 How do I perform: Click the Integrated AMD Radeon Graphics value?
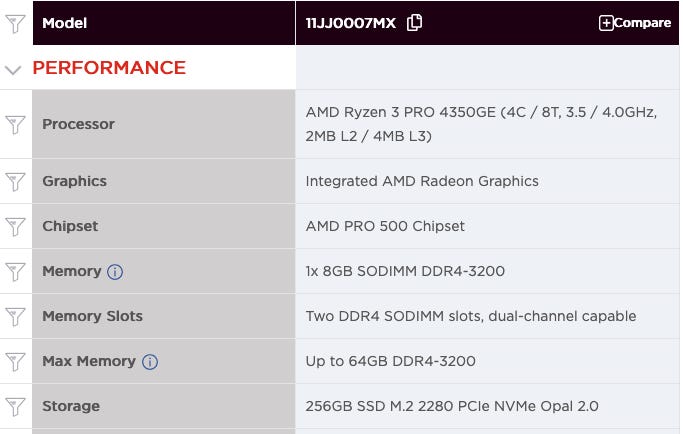click(422, 181)
